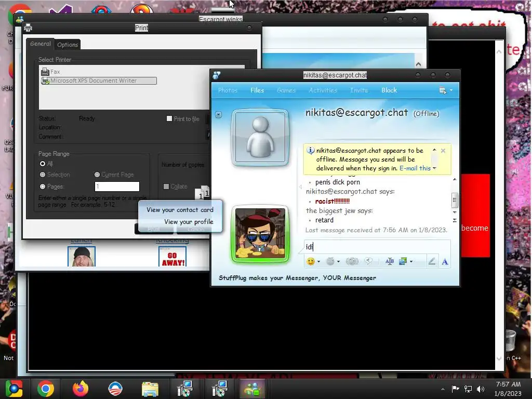Toggle the Print to file checkbox
532x399 pixels.
pyautogui.click(x=169, y=118)
